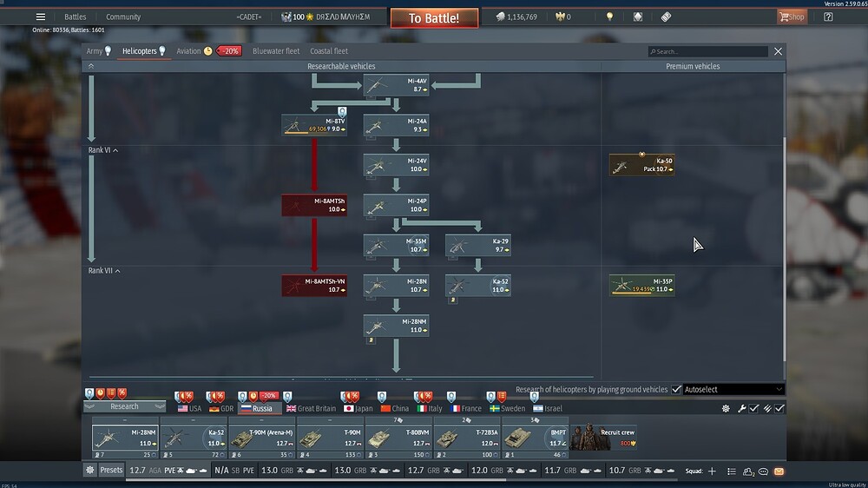Image resolution: width=868 pixels, height=488 pixels.
Task: Collapse the Rank VII section
Action: point(104,271)
